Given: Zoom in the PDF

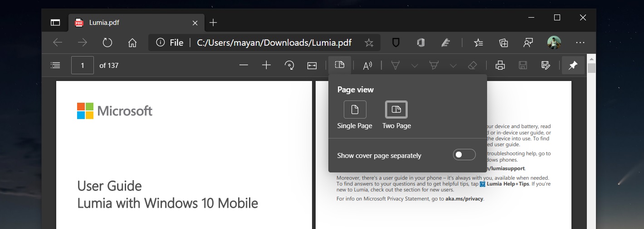Looking at the screenshot, I should [266, 65].
